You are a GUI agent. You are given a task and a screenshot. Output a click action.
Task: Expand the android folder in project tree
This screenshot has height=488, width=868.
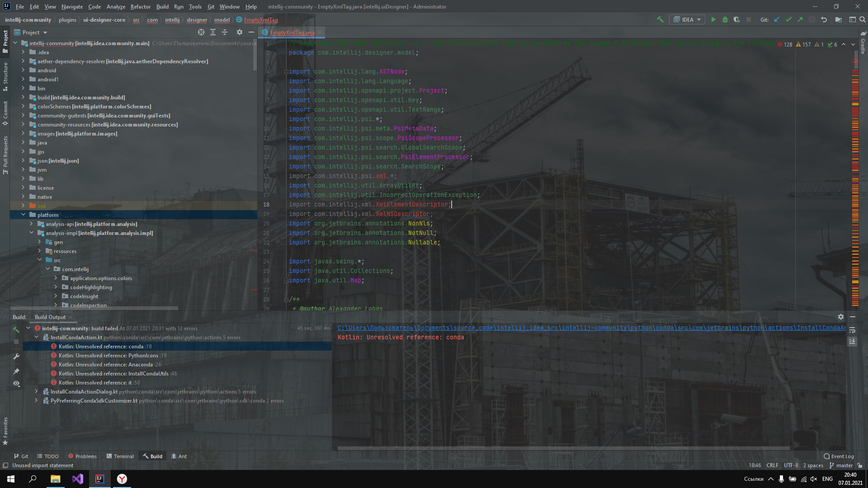[23, 70]
